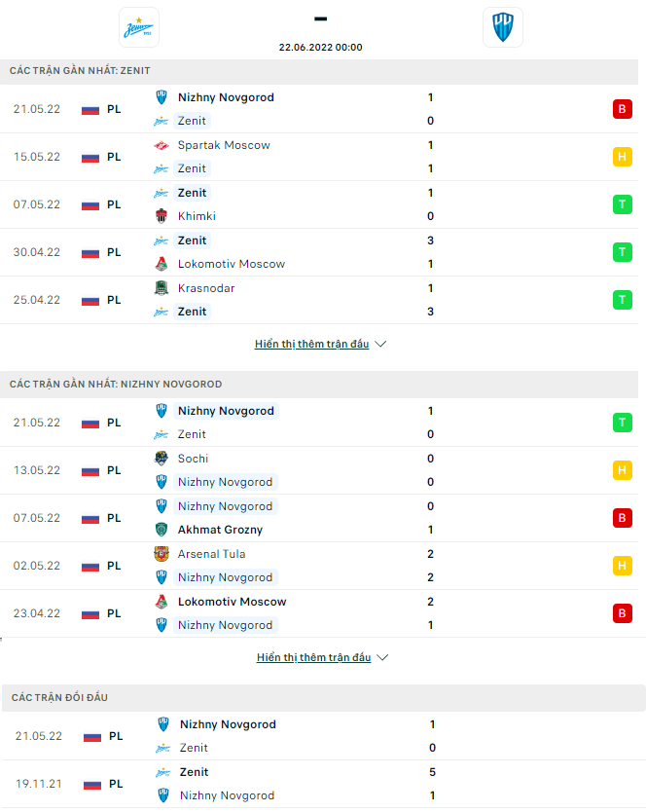Click the Arsenal Tula team crest
Viewport: 646px width, 812px height.
(x=161, y=554)
